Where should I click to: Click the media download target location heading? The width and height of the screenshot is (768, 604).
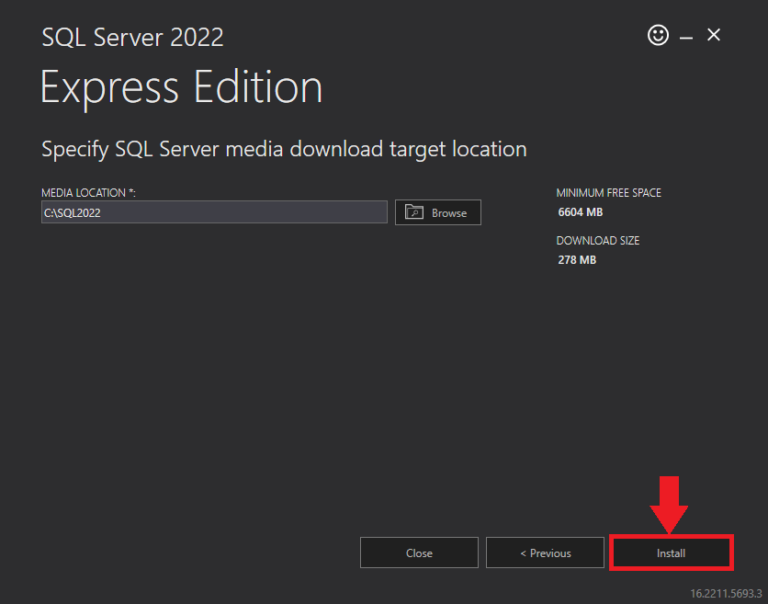tap(283, 149)
